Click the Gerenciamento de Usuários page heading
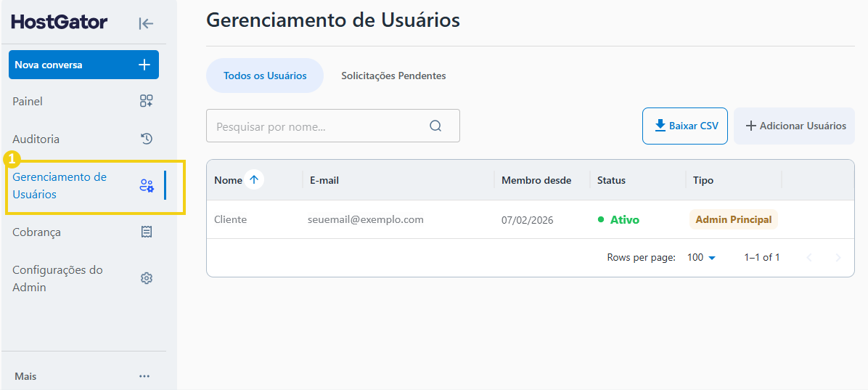The image size is (868, 390). click(x=333, y=20)
